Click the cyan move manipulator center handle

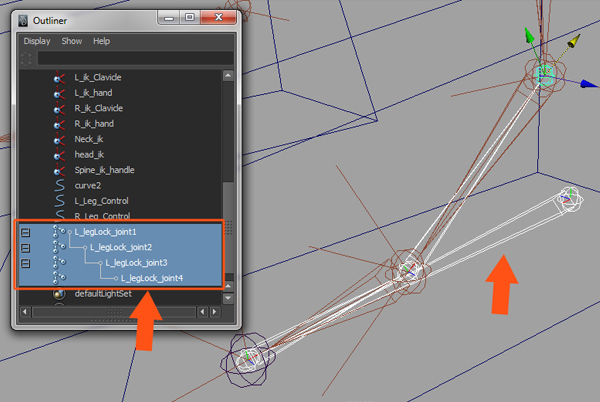click(544, 74)
